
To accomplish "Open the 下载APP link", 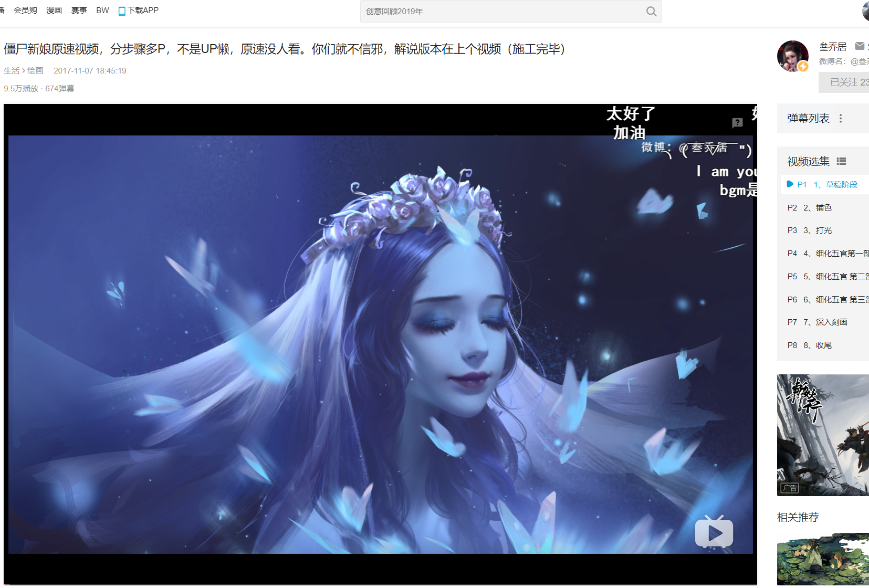I will [x=143, y=10].
